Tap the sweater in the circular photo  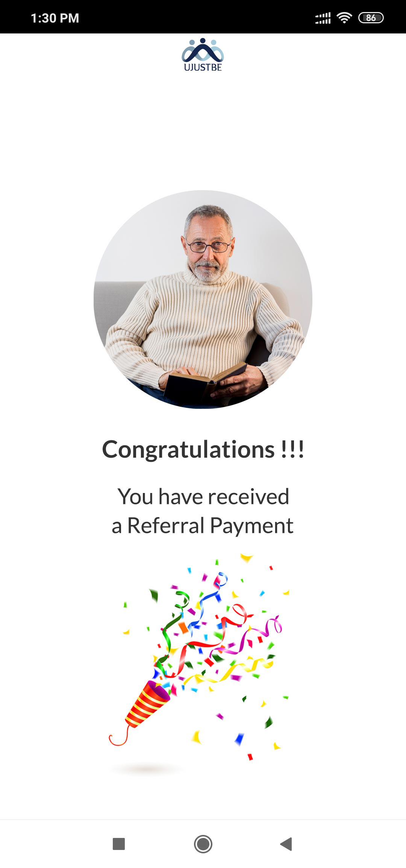click(203, 323)
